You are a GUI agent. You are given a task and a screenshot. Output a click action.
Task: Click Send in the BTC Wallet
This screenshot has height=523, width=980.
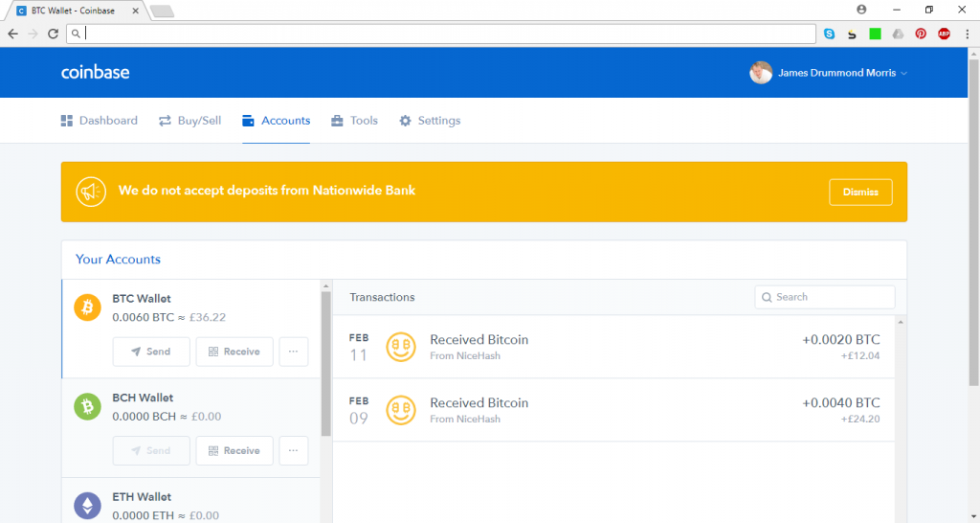coord(151,352)
